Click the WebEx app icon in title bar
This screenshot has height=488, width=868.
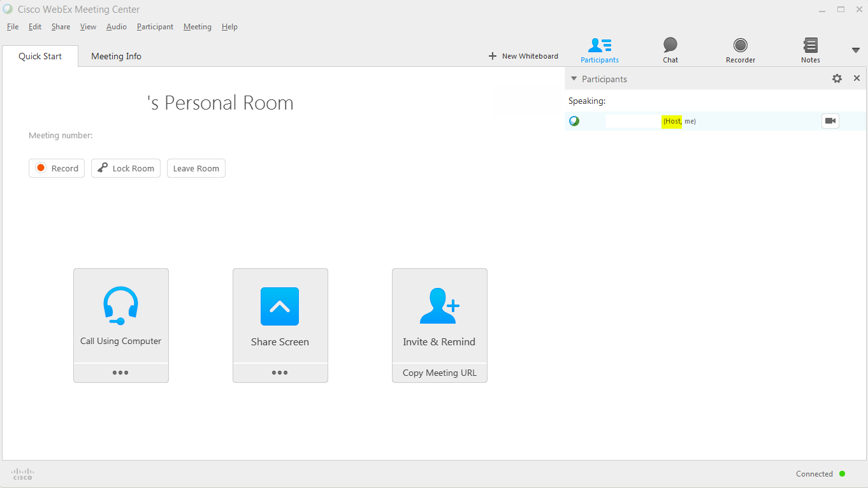pyautogui.click(x=8, y=9)
